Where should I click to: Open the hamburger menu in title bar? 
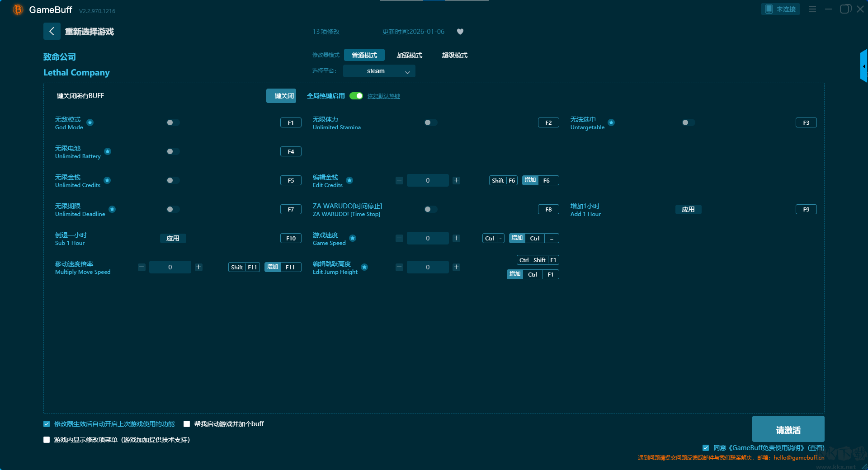point(812,9)
